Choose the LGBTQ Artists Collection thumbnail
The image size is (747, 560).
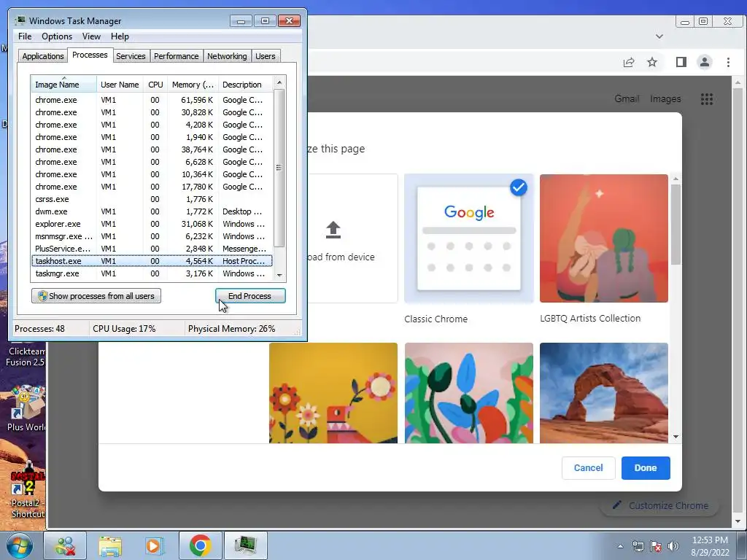click(603, 238)
